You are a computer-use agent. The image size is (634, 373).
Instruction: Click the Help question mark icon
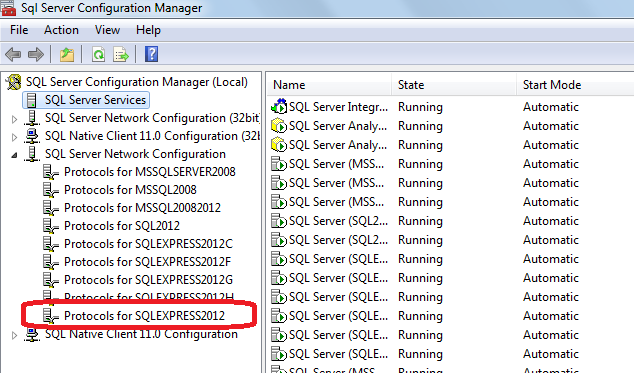[151, 54]
